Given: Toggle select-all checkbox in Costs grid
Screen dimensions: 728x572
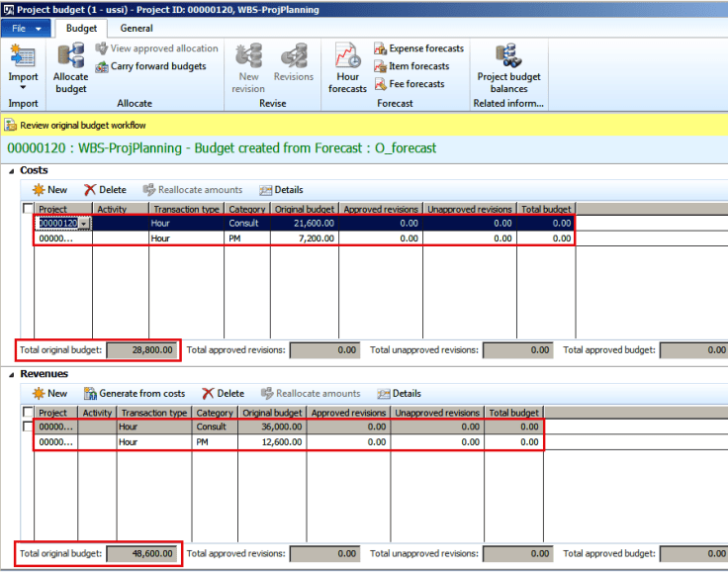Looking at the screenshot, I should click(28, 209).
